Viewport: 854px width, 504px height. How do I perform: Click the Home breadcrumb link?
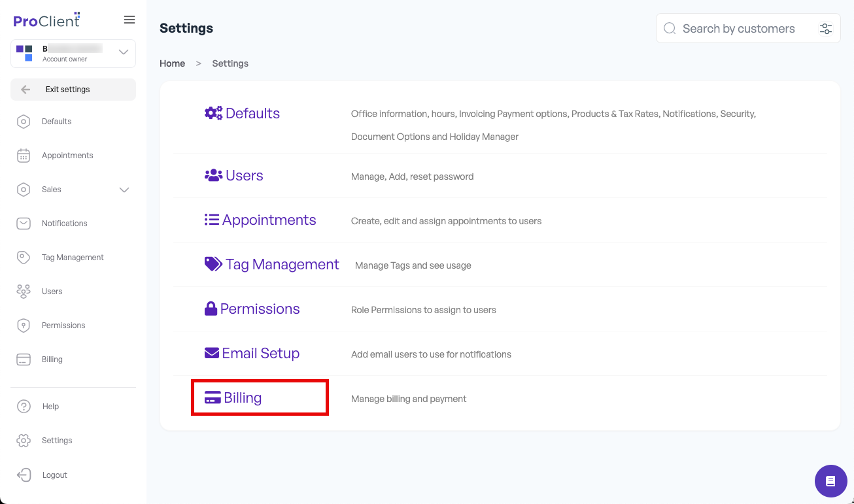[172, 63]
